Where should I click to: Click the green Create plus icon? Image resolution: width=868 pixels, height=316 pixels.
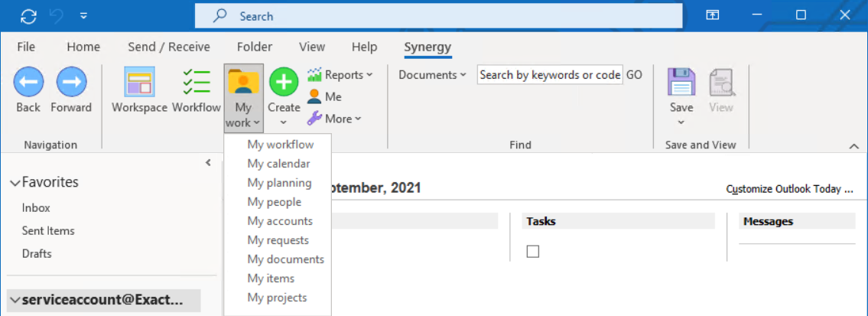(x=284, y=82)
